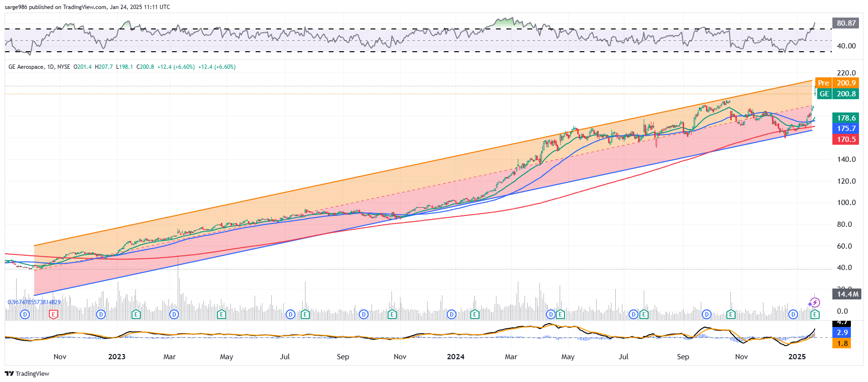This screenshot has height=382, width=868.
Task: Select the dividend D marker nearest 2025
Action: [x=792, y=314]
